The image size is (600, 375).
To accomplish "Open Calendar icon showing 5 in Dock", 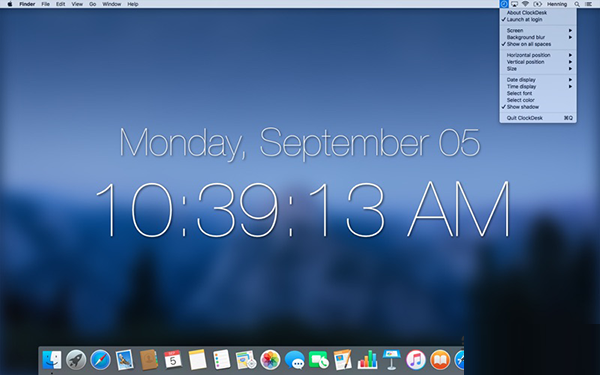I will click(x=173, y=360).
